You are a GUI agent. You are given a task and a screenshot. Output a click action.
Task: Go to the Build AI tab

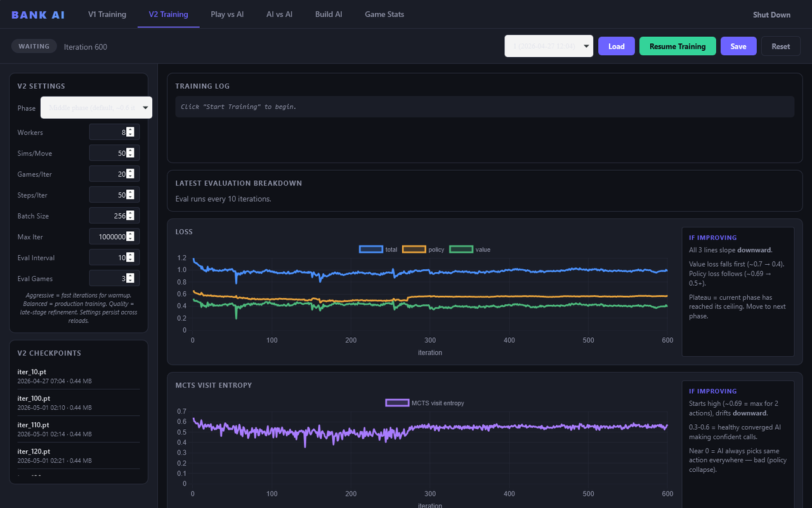(x=329, y=14)
